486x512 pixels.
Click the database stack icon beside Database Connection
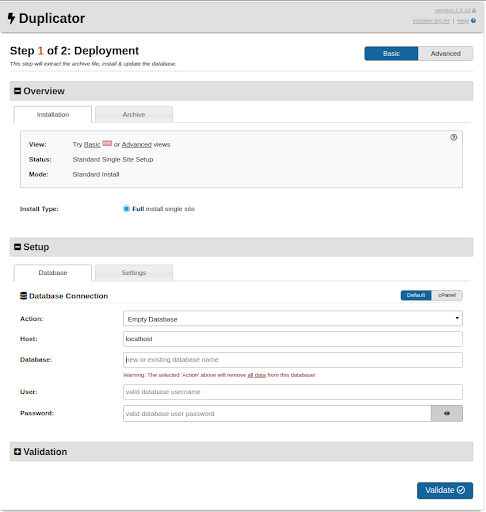[23, 296]
